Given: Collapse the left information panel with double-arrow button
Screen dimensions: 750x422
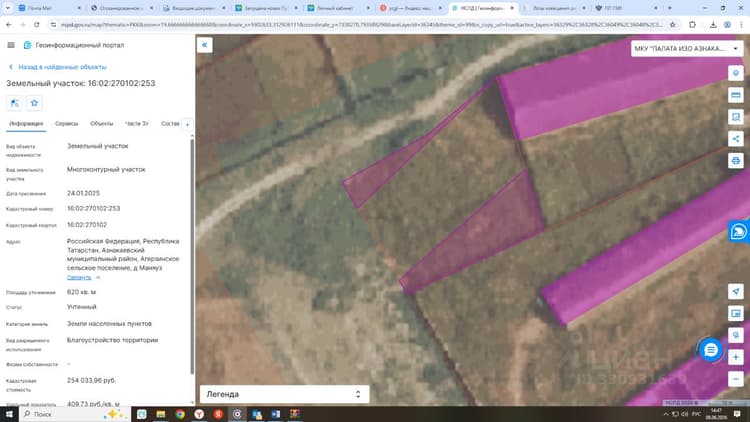Looking at the screenshot, I should (205, 45).
